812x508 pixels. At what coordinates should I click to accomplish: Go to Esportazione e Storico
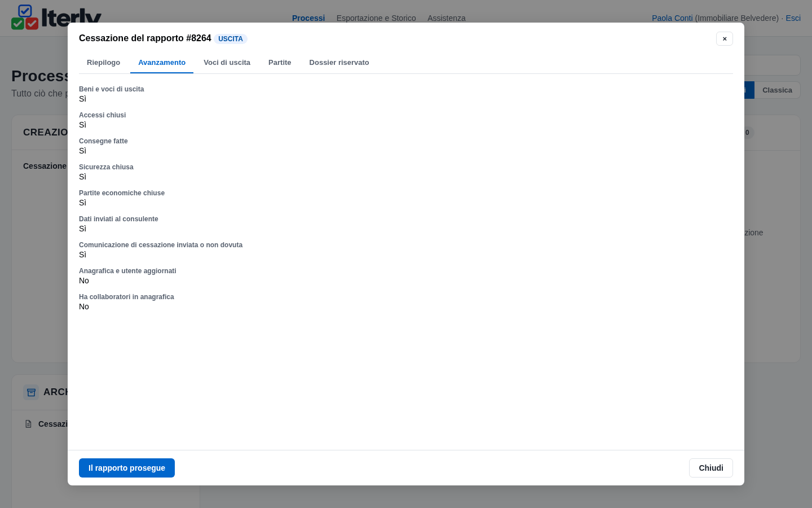pos(376,18)
